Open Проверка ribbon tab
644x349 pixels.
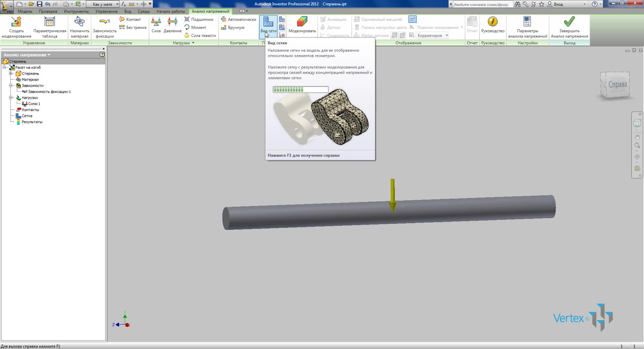click(48, 11)
